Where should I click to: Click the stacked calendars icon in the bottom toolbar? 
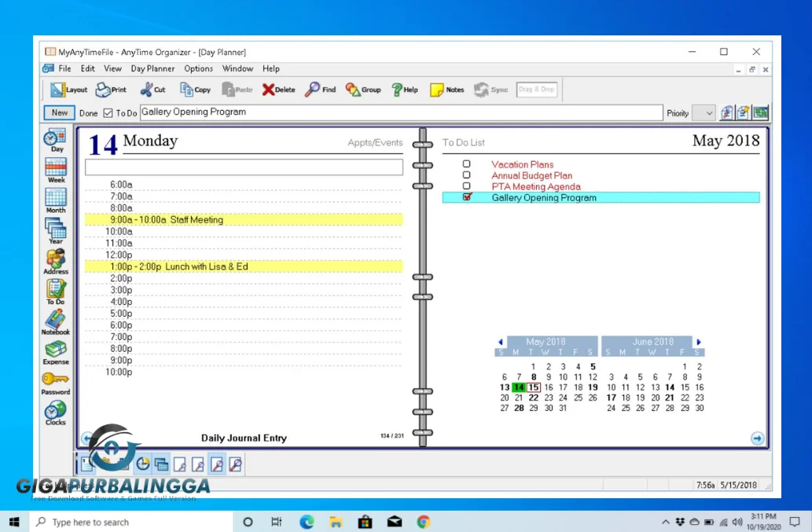(162, 464)
